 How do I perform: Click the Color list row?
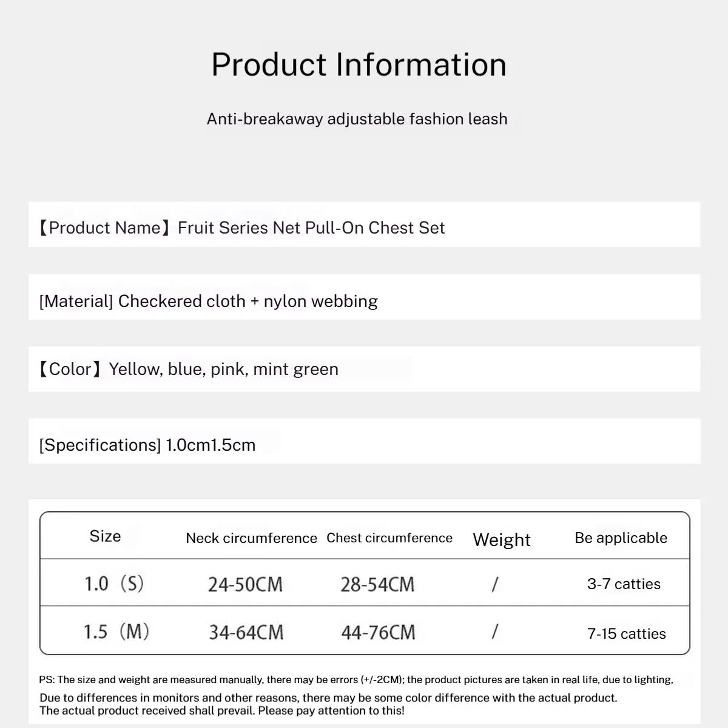click(x=188, y=369)
